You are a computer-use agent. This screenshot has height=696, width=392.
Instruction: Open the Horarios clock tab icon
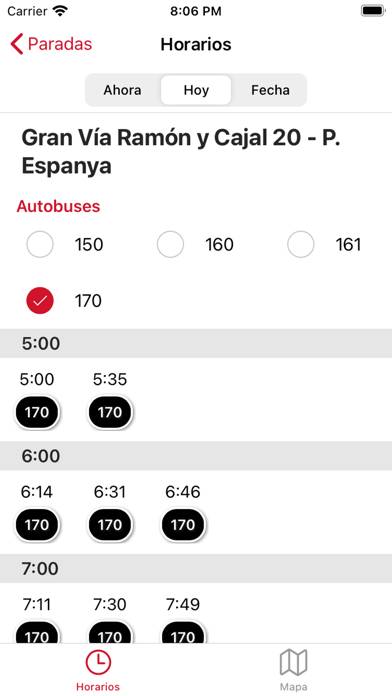tap(98, 663)
